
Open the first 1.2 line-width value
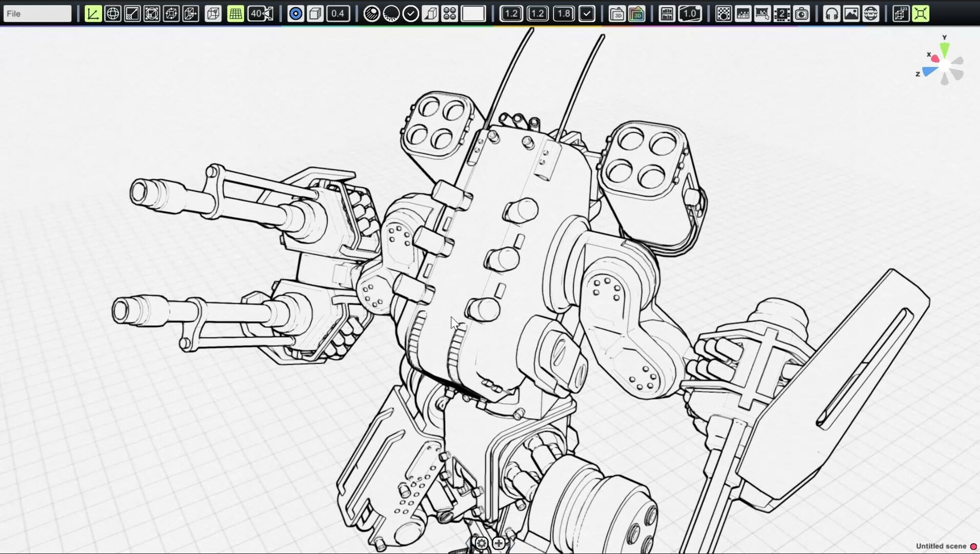click(x=511, y=14)
